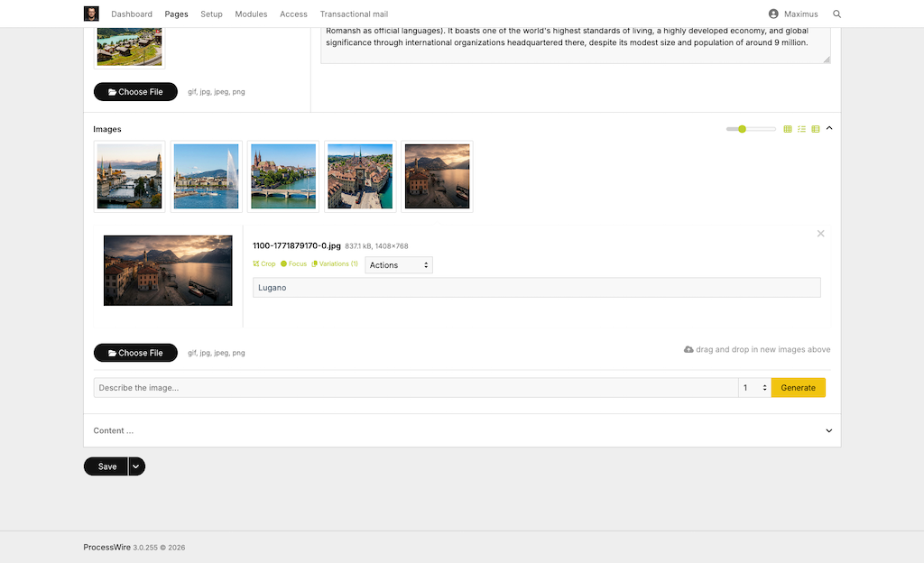This screenshot has width=924, height=563.
Task: Open the Actions dropdown
Action: pyautogui.click(x=399, y=265)
